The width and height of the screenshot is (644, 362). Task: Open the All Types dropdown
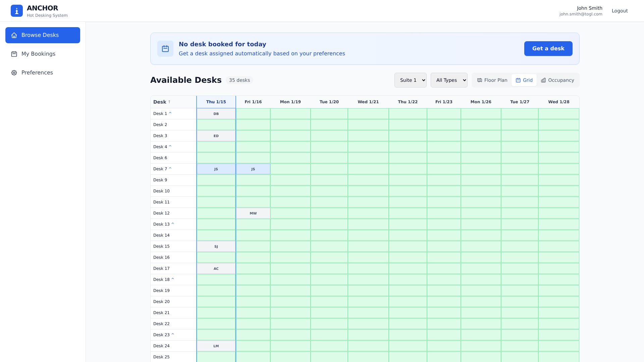click(x=449, y=80)
